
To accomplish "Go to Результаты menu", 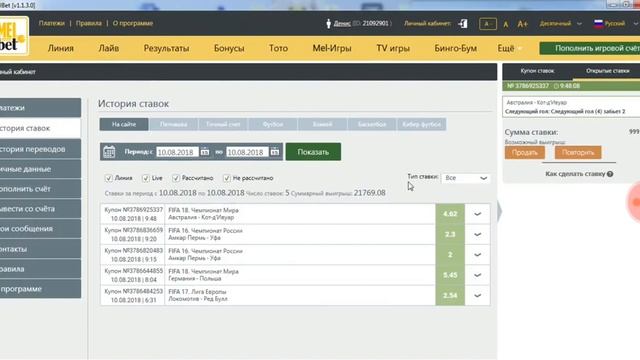I will [x=166, y=48].
